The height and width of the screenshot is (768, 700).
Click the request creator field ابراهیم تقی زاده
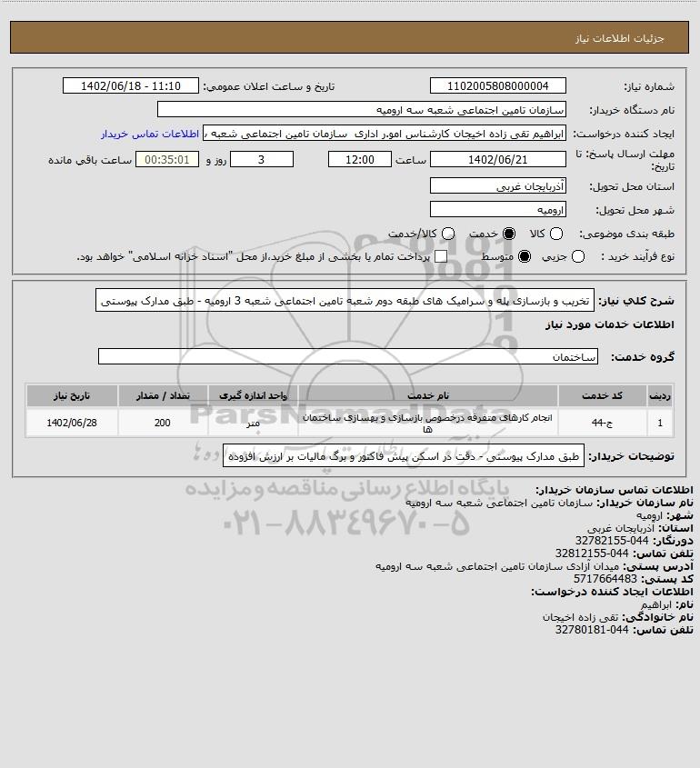[385, 134]
